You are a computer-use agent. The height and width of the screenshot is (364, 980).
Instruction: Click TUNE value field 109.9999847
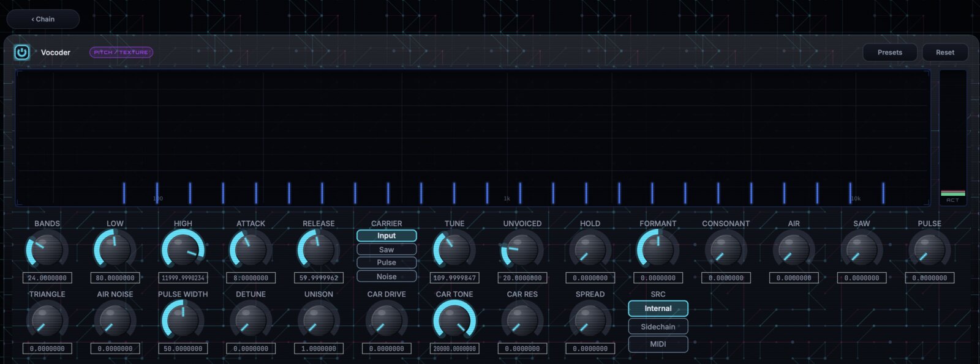point(454,278)
